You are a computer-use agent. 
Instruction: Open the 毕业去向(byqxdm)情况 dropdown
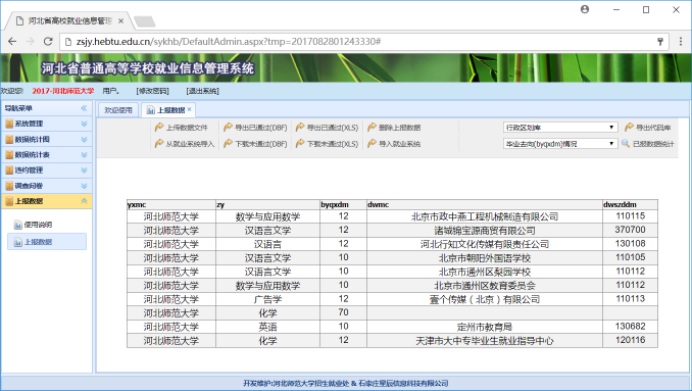(560, 144)
